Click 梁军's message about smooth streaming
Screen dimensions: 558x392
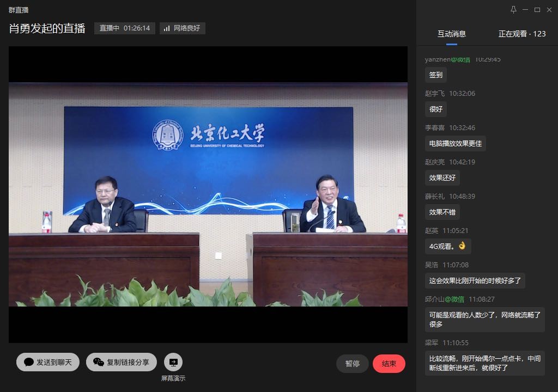(x=484, y=363)
